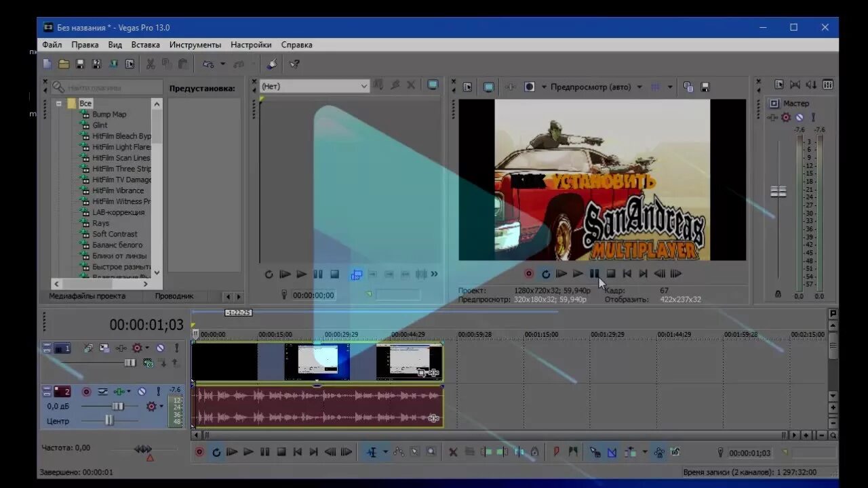Image resolution: width=868 pixels, height=488 pixels.
Task: Open Track FX on video track 1
Action: 121,348
